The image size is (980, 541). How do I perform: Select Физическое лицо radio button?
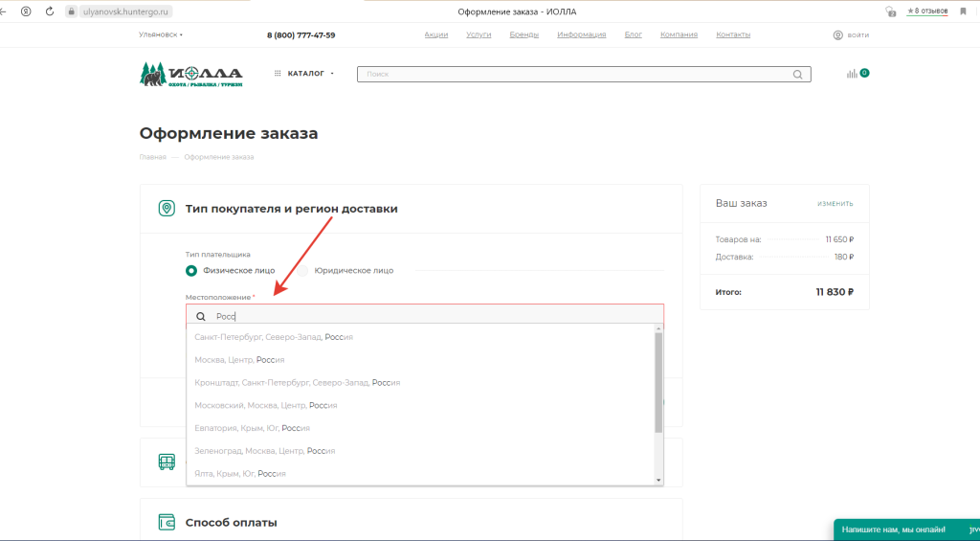191,270
